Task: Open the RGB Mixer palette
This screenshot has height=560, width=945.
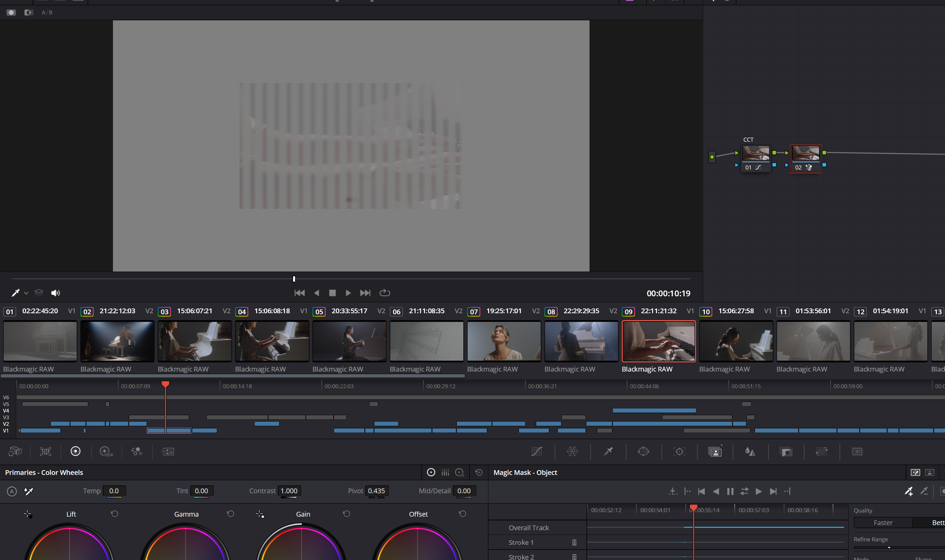Action: [x=137, y=451]
